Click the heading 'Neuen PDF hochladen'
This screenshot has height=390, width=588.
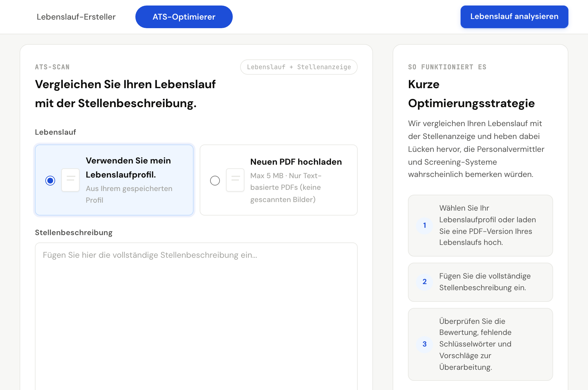pyautogui.click(x=296, y=162)
